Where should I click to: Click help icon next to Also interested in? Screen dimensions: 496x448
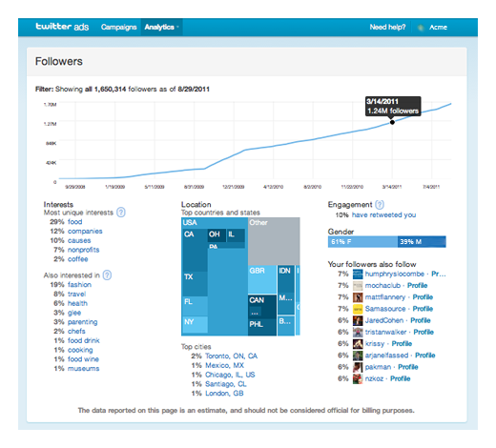click(x=108, y=275)
